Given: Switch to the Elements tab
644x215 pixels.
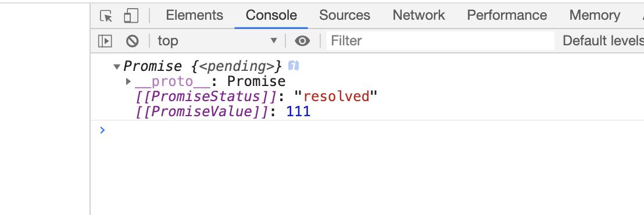Looking at the screenshot, I should pos(194,16).
